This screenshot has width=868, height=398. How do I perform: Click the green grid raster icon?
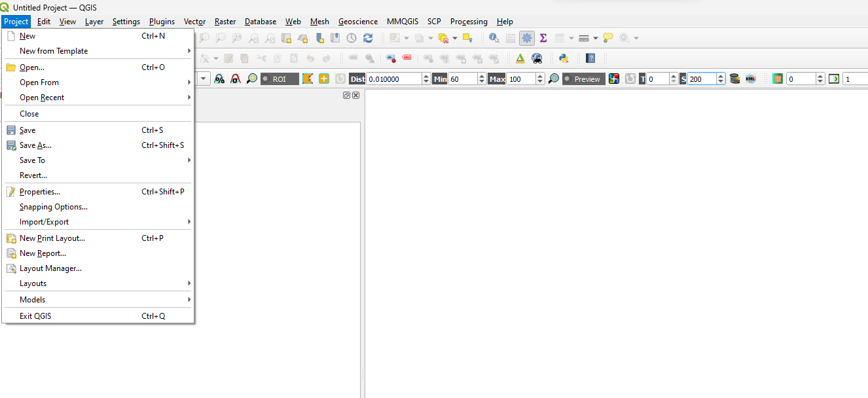(x=778, y=79)
